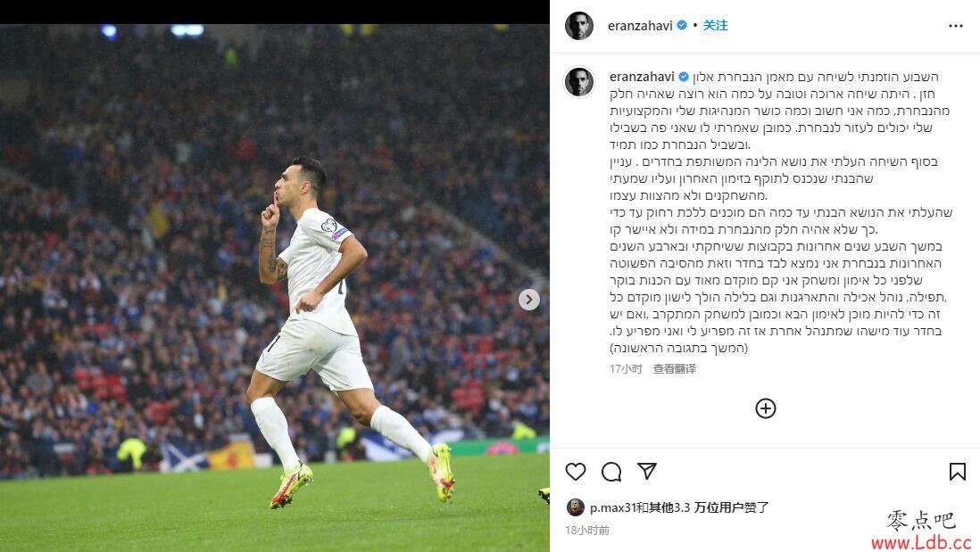Image resolution: width=980 pixels, height=552 pixels.
Task: Open the three-dot more options menu
Action: [x=956, y=26]
